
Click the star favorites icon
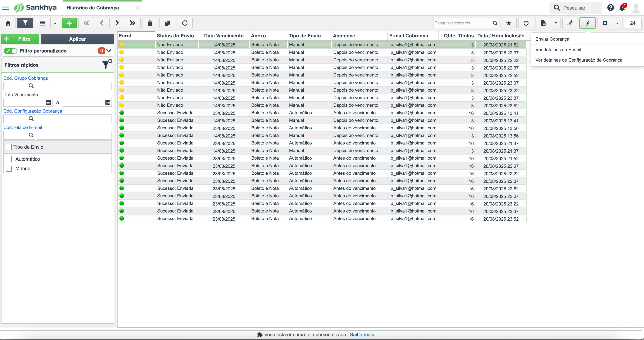click(x=509, y=23)
